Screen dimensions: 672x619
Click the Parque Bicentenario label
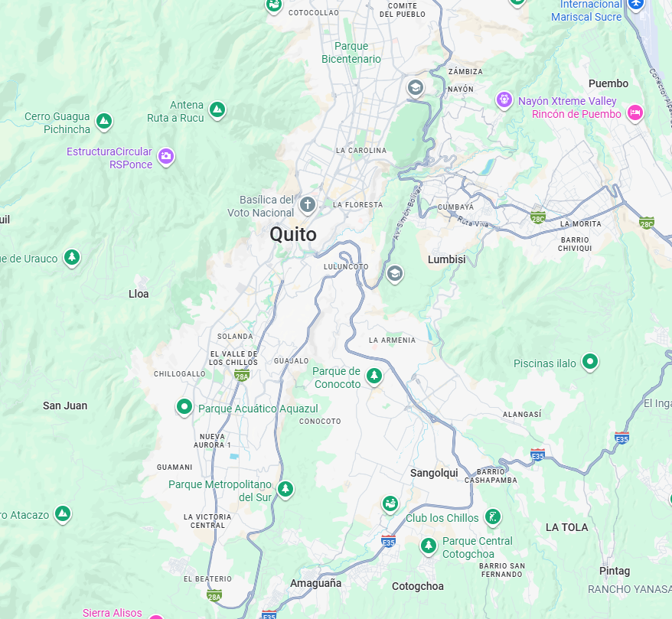click(x=351, y=52)
